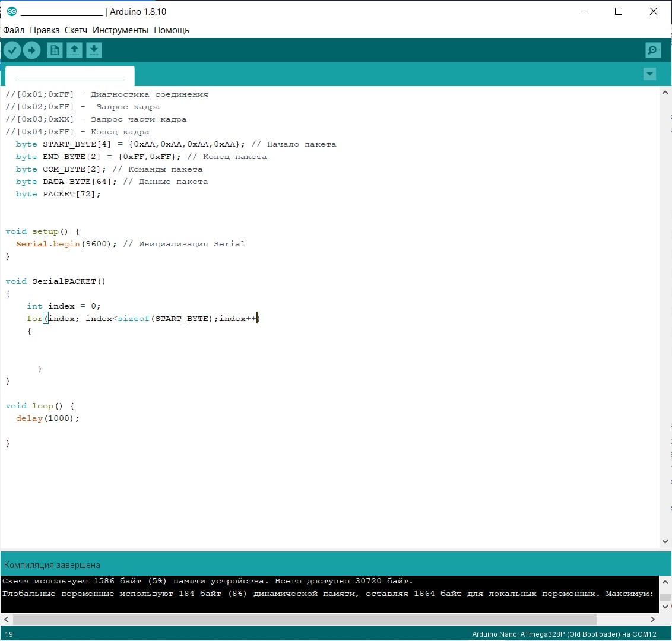Select the current sketch tab
Viewport: 672px width, 641px height.
click(70, 77)
